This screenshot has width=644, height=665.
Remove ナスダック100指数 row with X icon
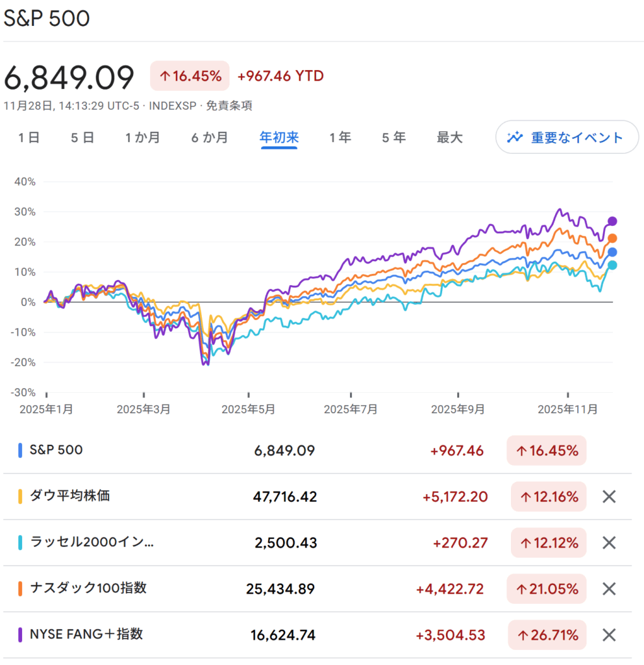point(608,589)
